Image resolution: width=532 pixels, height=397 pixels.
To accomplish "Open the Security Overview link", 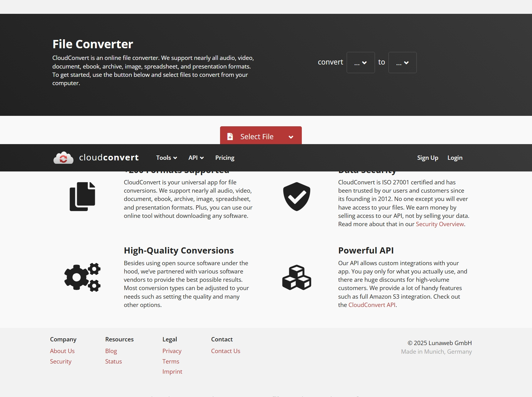I will click(439, 224).
